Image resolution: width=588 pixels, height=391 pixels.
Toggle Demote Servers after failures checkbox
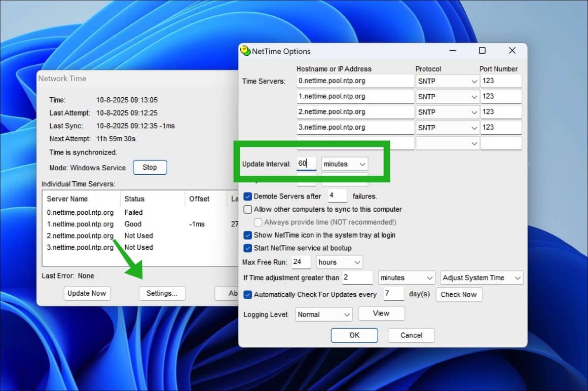click(x=248, y=196)
